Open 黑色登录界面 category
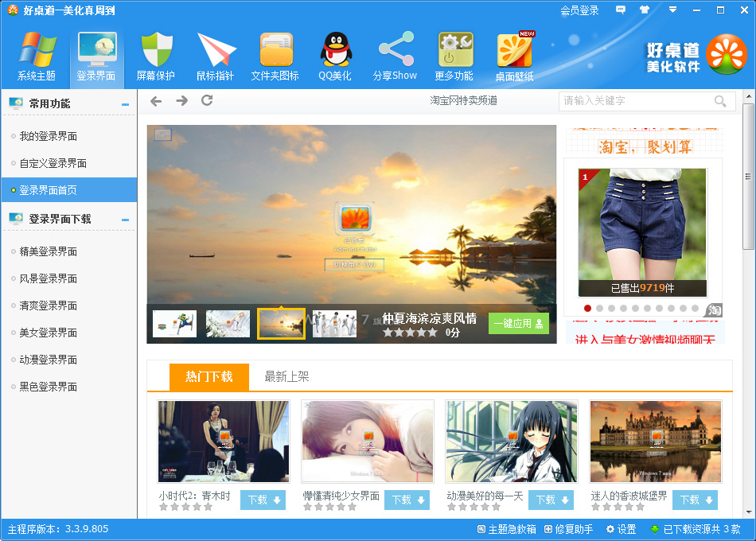 [49, 387]
